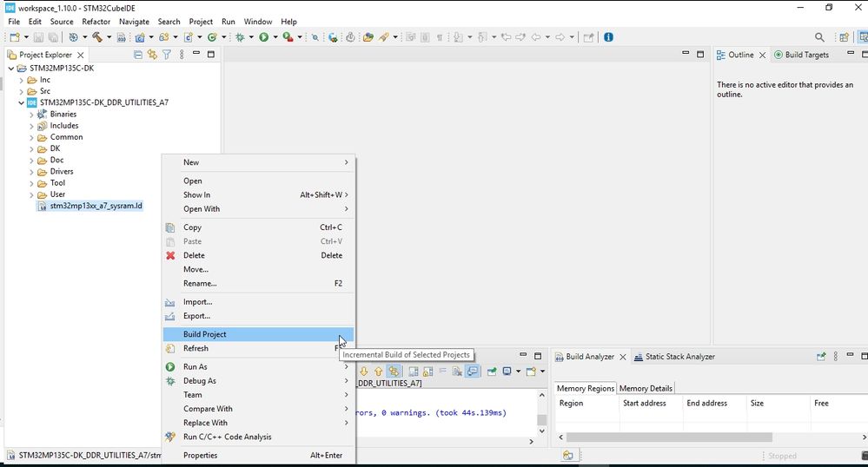
Task: Click the Copy entry in context menu
Action: coord(259,227)
